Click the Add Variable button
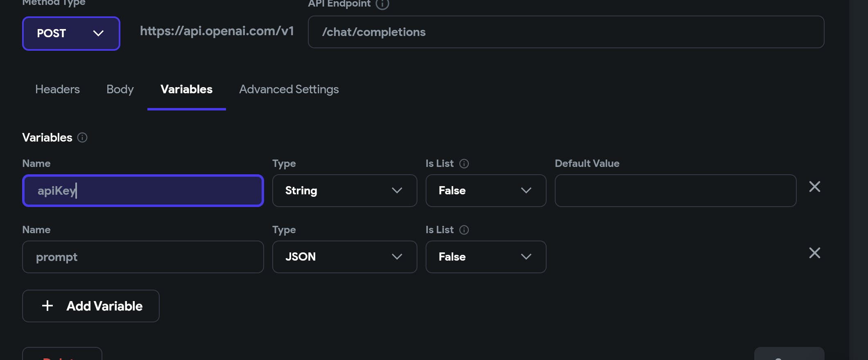The width and height of the screenshot is (868, 360). pos(91,306)
